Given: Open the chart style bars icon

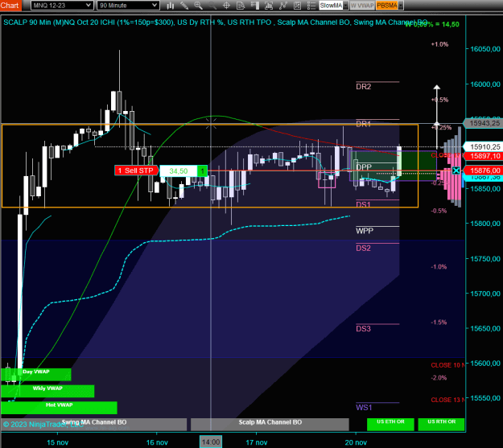Looking at the screenshot, I should tap(171, 6).
